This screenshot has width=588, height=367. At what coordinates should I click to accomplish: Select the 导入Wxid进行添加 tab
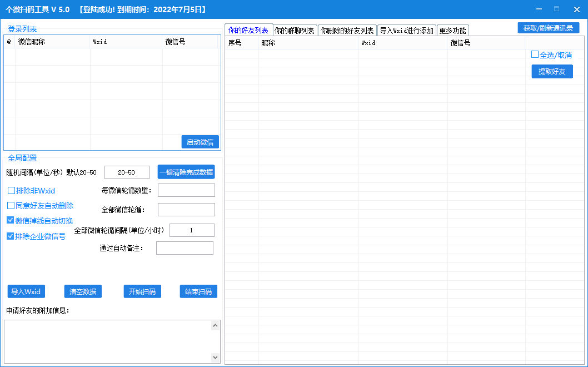[x=406, y=31]
